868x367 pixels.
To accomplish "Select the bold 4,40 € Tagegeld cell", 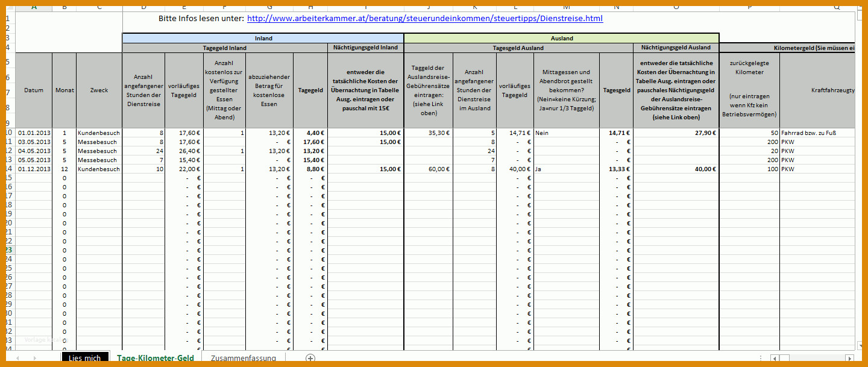I will click(x=310, y=133).
